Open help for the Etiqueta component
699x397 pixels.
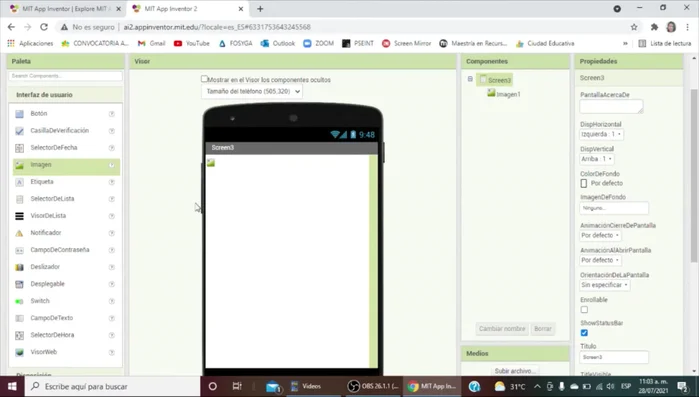[111, 182]
